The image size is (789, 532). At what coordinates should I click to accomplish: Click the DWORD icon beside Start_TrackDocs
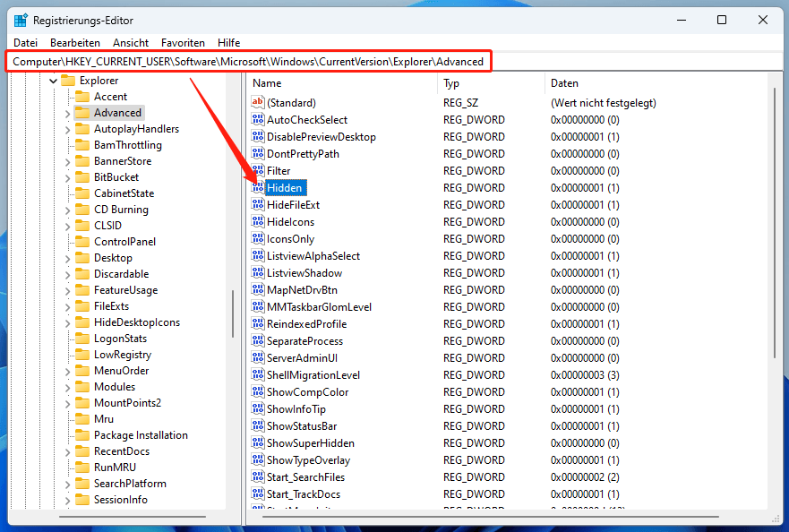tap(258, 493)
